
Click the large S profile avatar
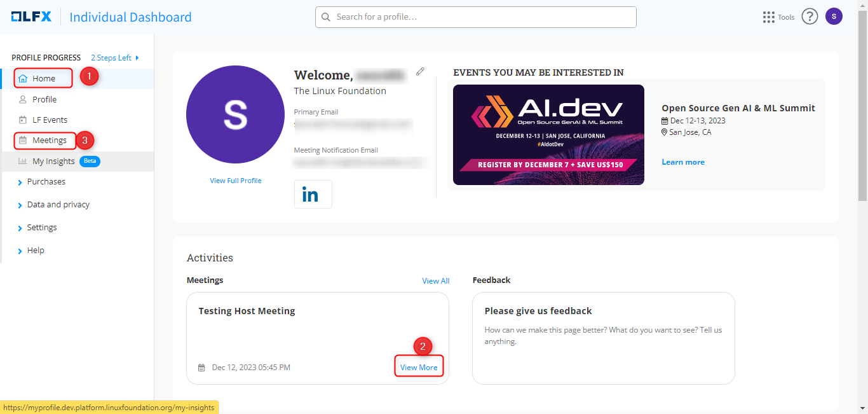[x=235, y=114]
